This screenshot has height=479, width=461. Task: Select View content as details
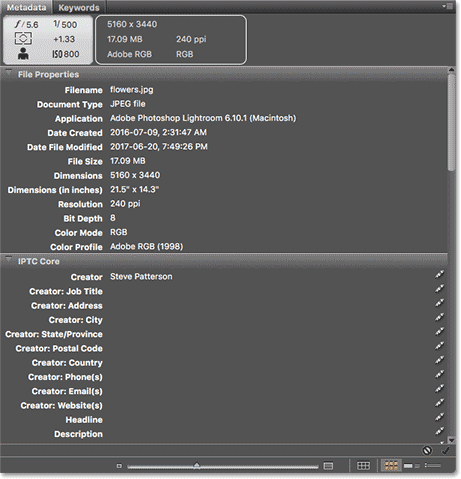click(x=411, y=466)
